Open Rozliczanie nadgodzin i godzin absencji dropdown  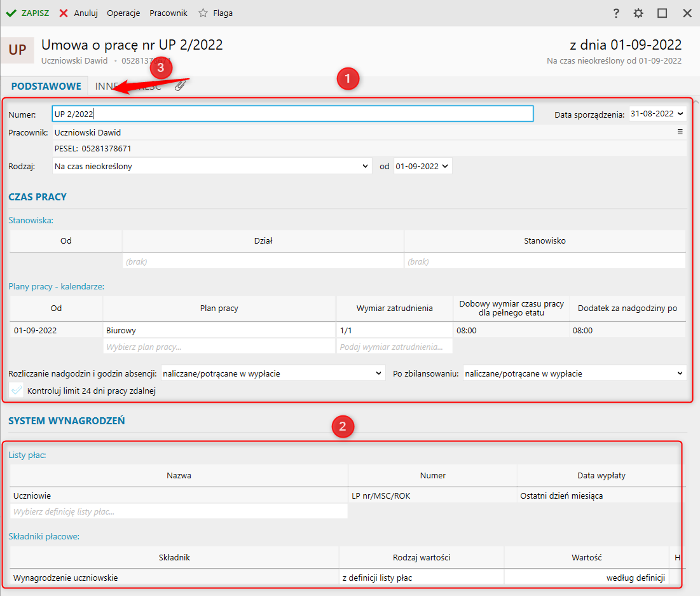pyautogui.click(x=272, y=373)
